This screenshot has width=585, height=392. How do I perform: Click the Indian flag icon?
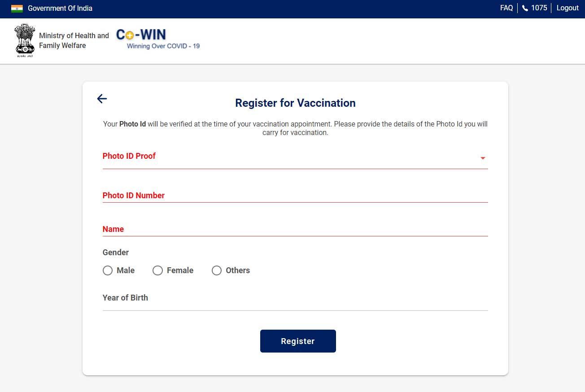tap(17, 8)
